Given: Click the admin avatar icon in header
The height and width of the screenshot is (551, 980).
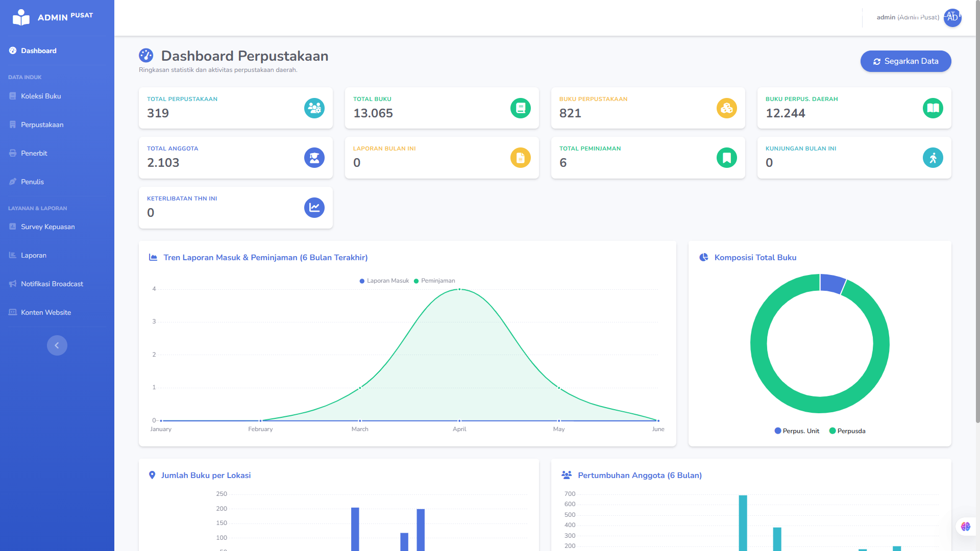Looking at the screenshot, I should point(952,17).
